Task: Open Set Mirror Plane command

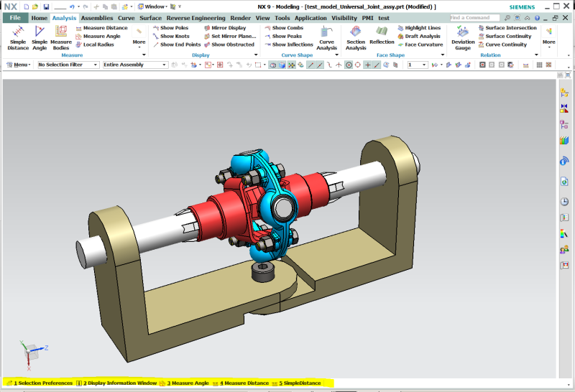Action: [230, 37]
